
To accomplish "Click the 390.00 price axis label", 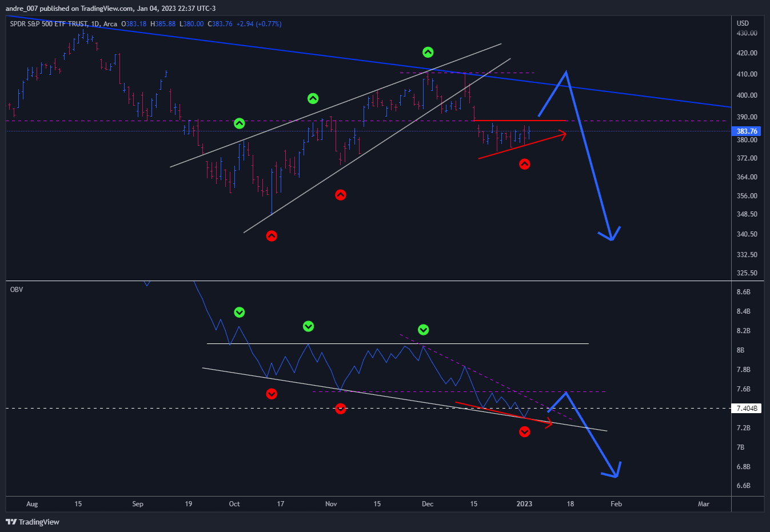I will click(747, 117).
